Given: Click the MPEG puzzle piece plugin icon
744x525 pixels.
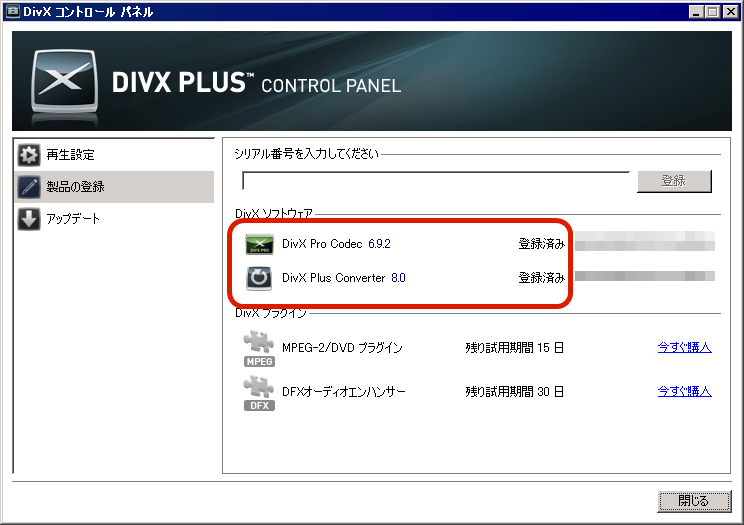Looking at the screenshot, I should (x=259, y=348).
